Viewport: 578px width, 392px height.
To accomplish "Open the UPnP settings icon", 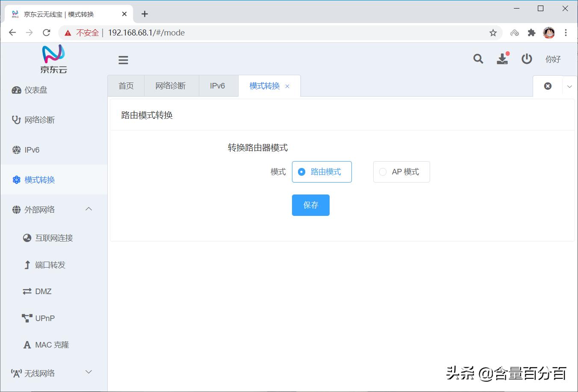I will click(x=27, y=318).
